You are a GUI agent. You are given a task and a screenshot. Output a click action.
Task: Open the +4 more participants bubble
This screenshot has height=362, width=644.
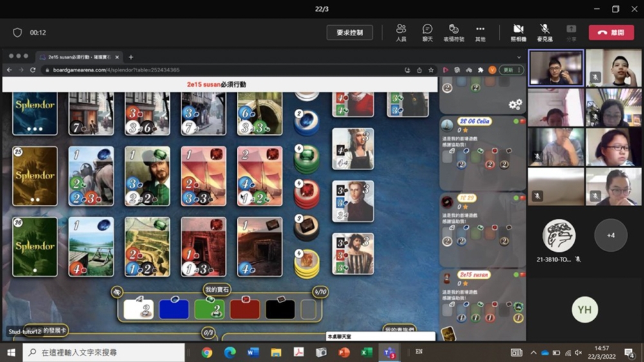point(611,236)
